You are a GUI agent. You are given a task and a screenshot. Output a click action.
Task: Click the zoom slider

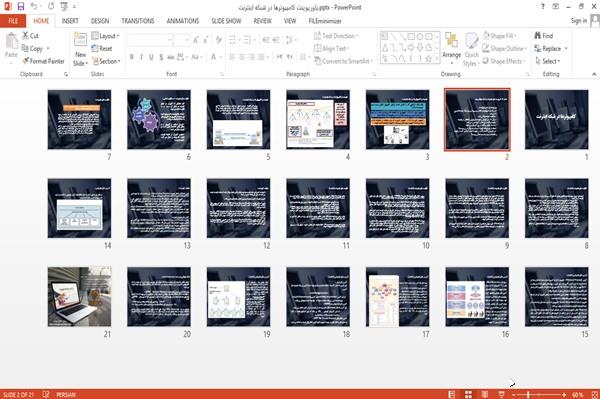[x=539, y=394]
